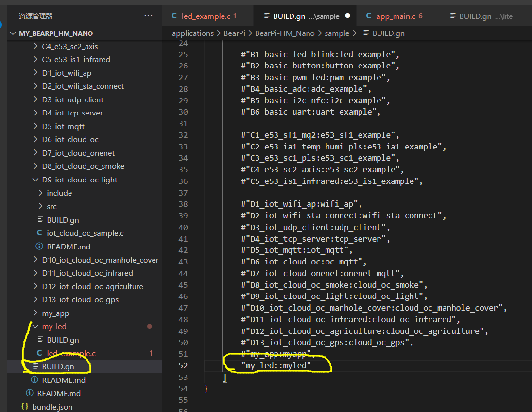
Task: Switch to led_example.c editor tab
Action: tap(207, 16)
